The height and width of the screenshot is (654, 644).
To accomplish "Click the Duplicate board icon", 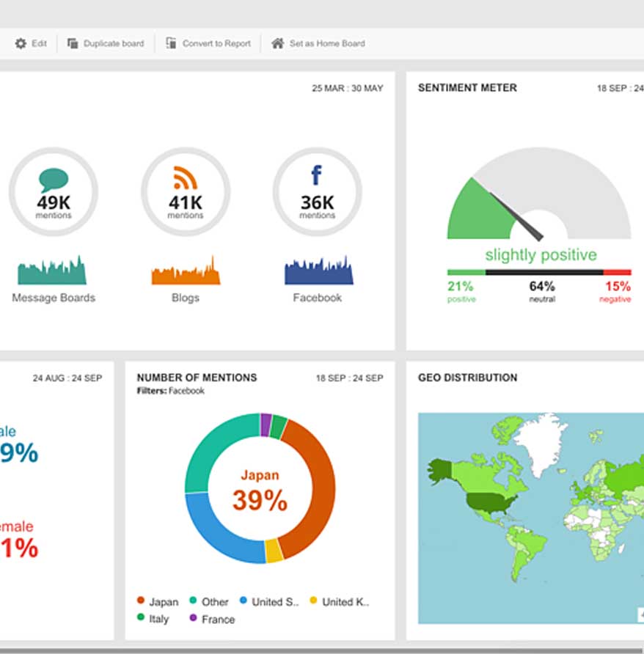I will [73, 44].
